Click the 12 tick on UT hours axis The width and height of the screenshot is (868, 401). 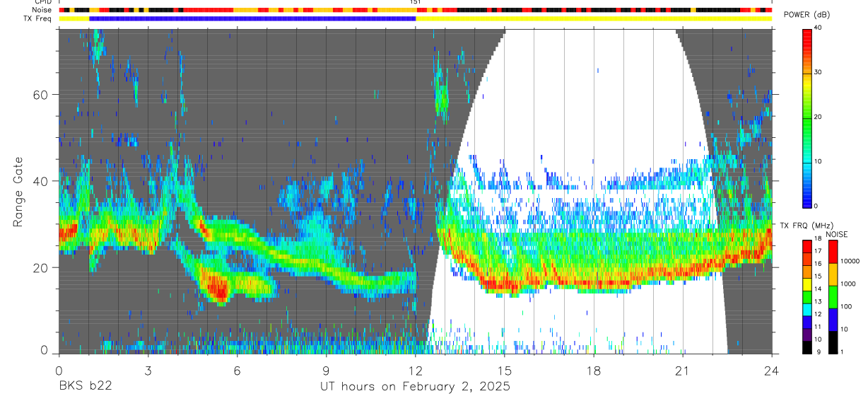click(416, 370)
